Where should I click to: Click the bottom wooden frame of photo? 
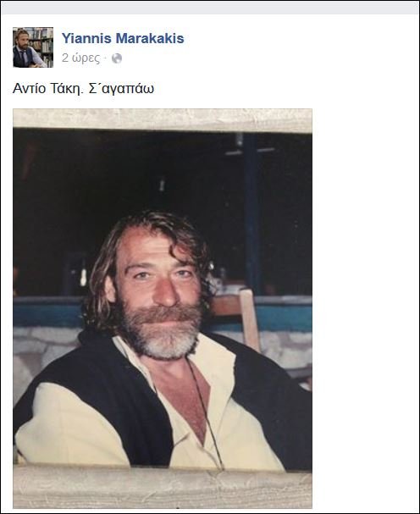(163, 487)
